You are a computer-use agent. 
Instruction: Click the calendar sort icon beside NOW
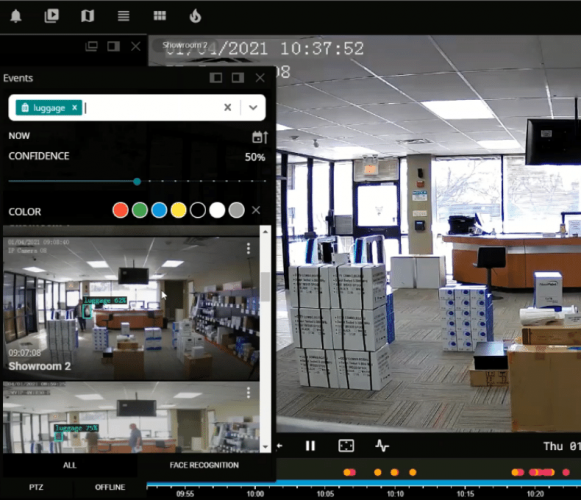tap(260, 137)
